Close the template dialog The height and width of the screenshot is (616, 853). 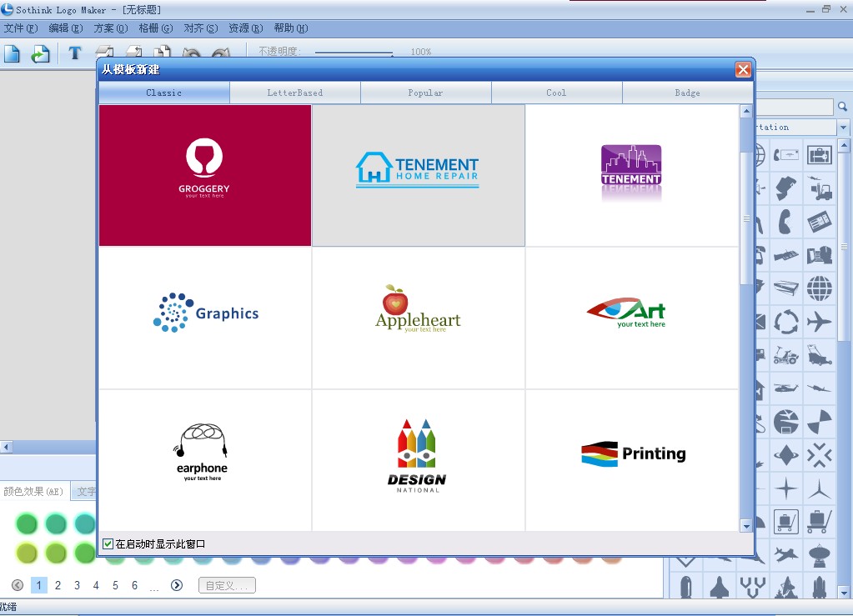point(743,69)
